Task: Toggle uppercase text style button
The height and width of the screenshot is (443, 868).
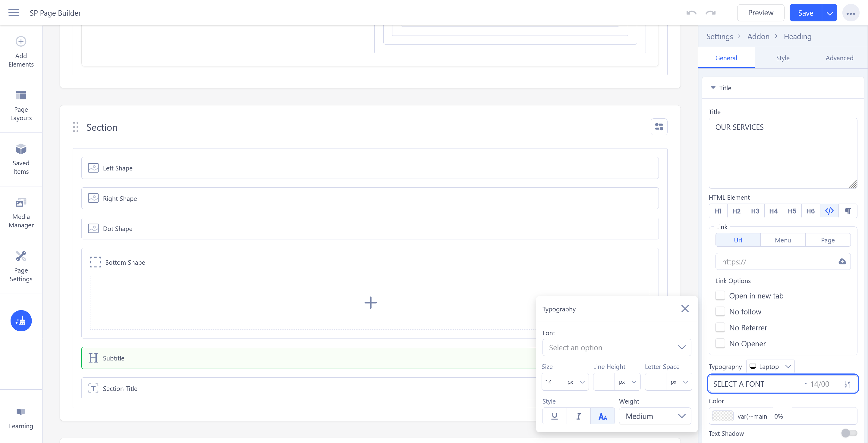Action: point(602,416)
